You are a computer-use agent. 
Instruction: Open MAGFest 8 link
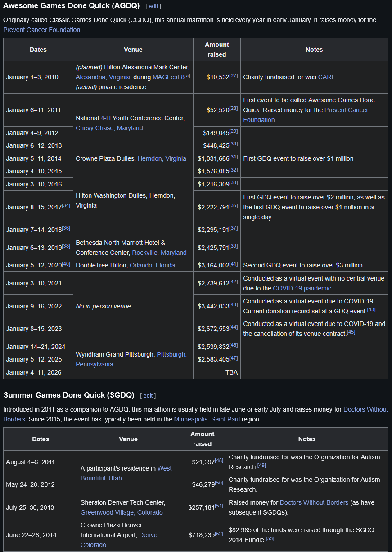coord(168,77)
